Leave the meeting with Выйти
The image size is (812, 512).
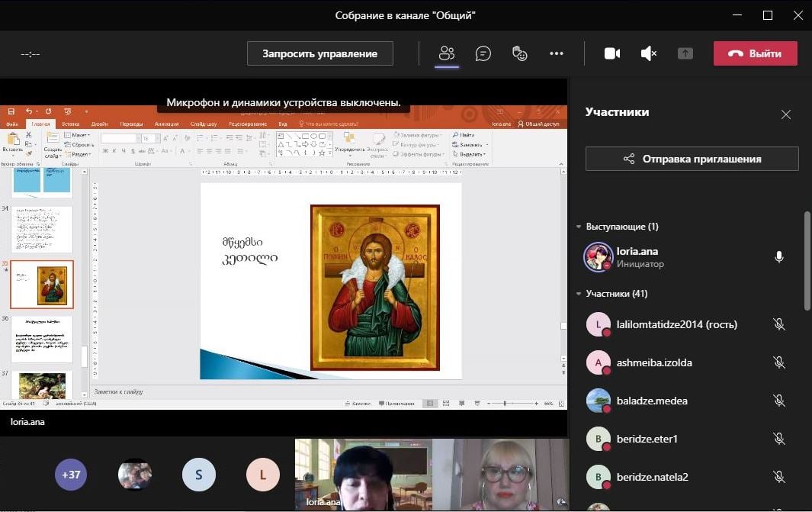click(755, 53)
